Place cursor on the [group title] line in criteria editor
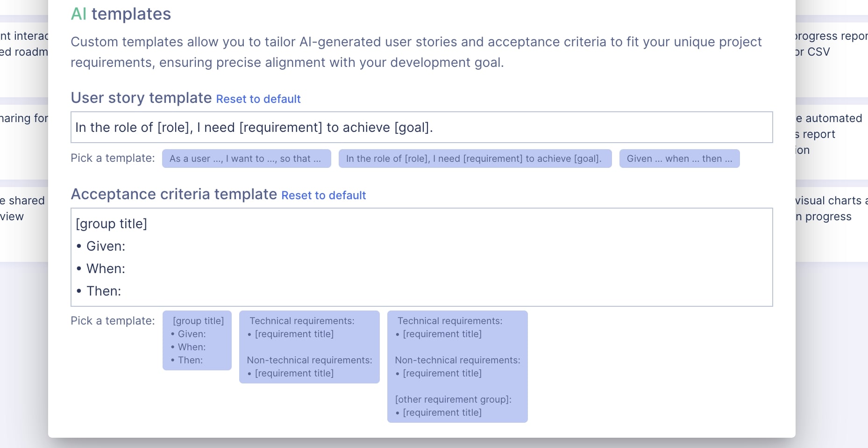Image resolution: width=868 pixels, height=448 pixels. [112, 224]
